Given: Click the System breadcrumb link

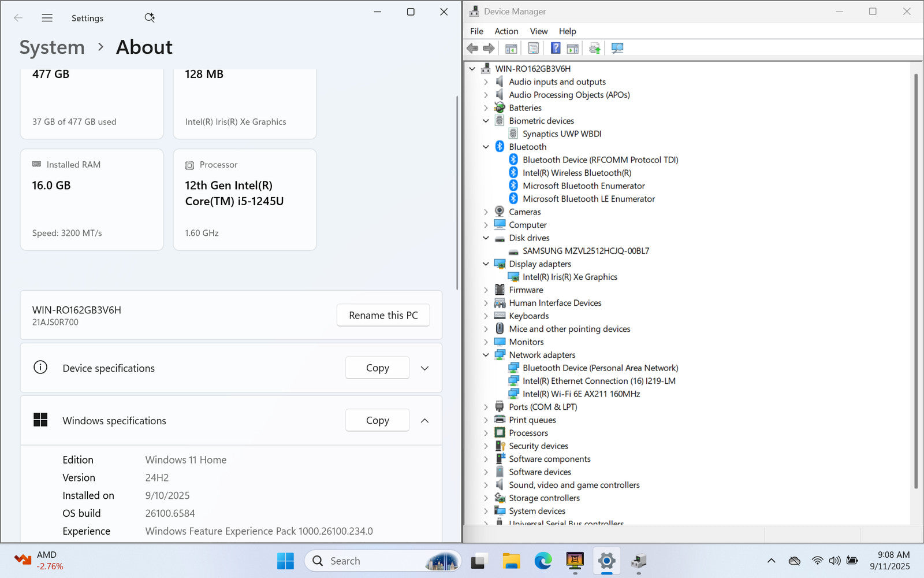Looking at the screenshot, I should 52,47.
